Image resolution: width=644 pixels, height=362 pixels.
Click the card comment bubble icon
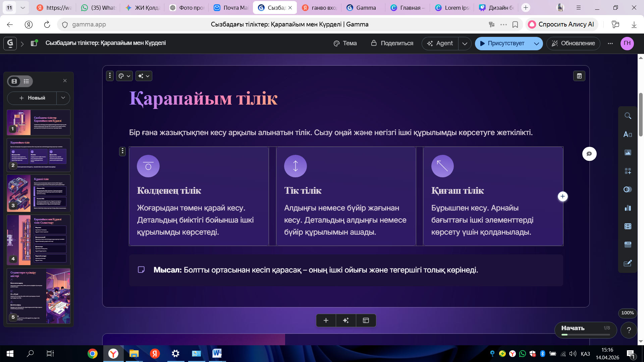[589, 154]
